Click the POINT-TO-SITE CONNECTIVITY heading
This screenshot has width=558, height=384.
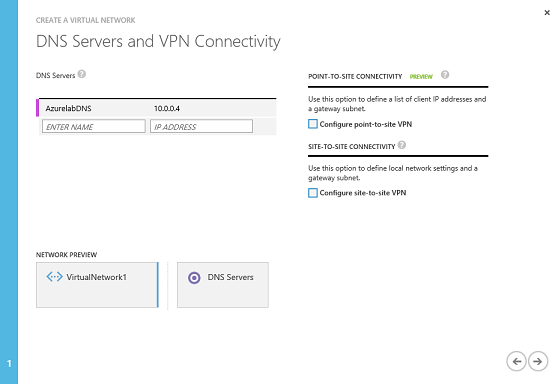[355, 76]
